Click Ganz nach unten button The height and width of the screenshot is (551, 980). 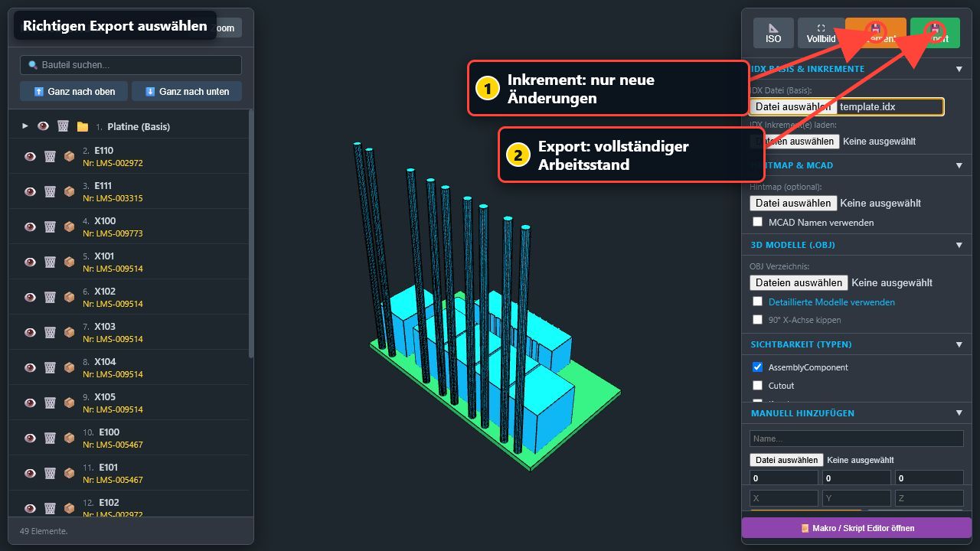(x=187, y=91)
